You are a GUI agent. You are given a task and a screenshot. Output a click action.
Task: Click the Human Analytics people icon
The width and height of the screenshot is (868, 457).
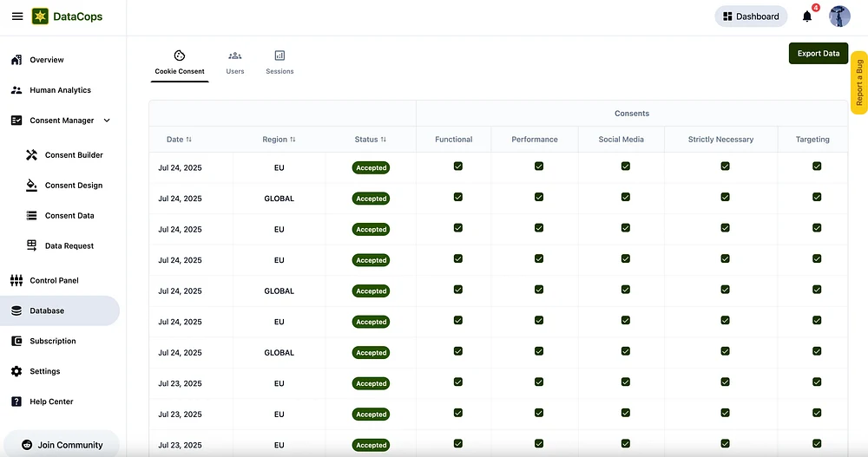(x=16, y=90)
